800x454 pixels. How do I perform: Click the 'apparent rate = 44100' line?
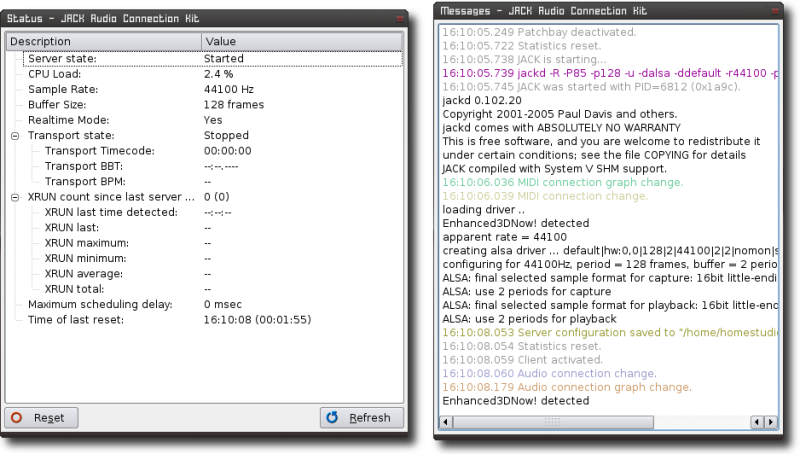coord(505,237)
